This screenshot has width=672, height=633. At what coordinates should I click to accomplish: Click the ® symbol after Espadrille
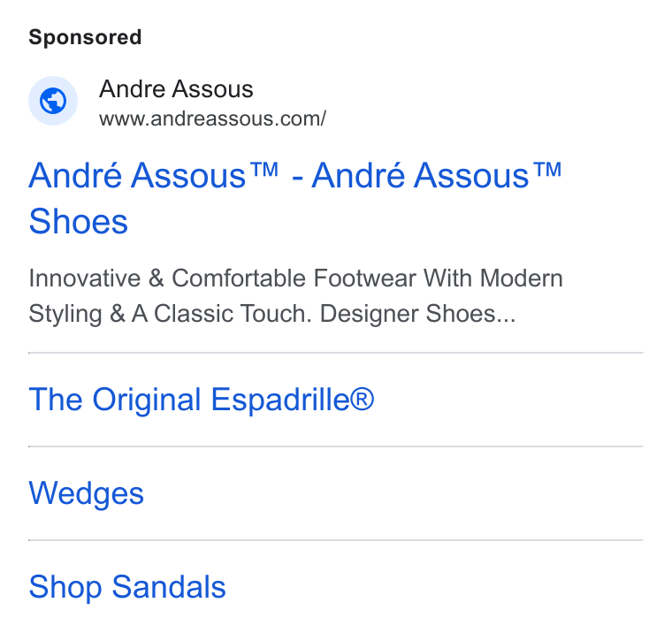[363, 400]
